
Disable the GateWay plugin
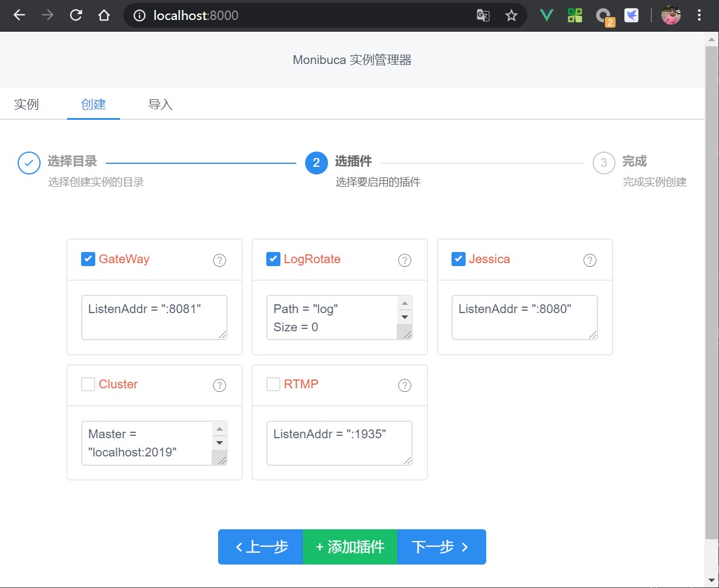pyautogui.click(x=88, y=258)
